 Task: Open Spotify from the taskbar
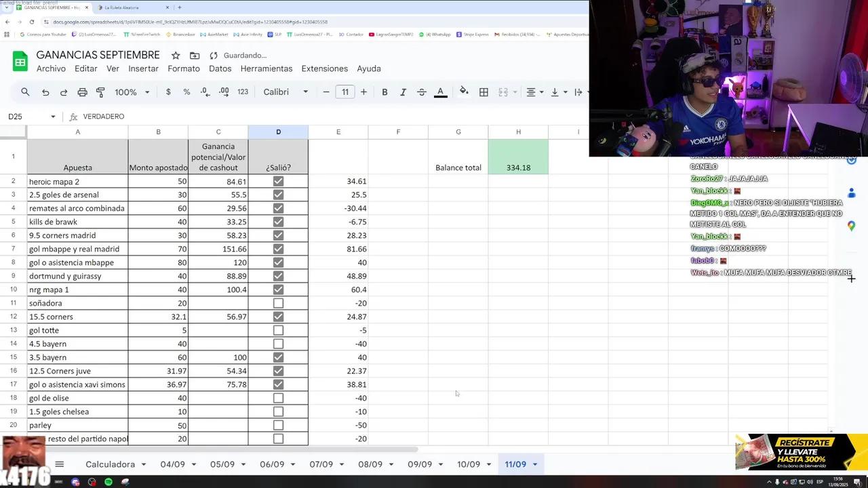pos(108,482)
